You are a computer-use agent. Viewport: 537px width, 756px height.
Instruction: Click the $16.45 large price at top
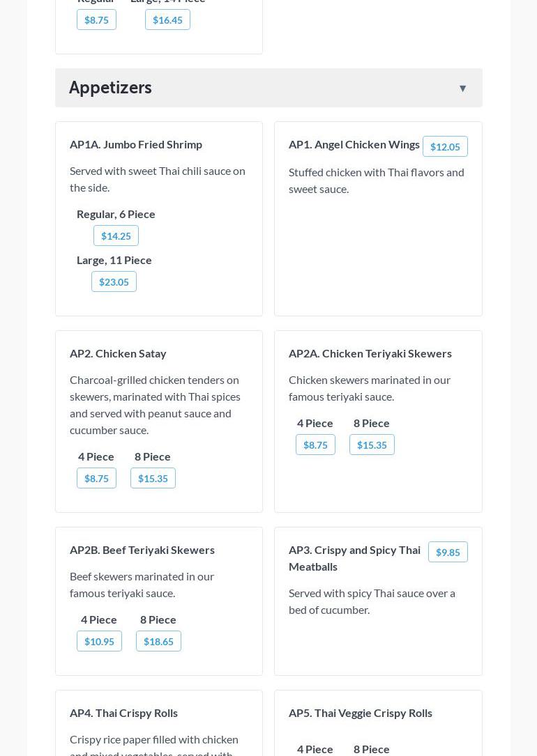coord(167,20)
